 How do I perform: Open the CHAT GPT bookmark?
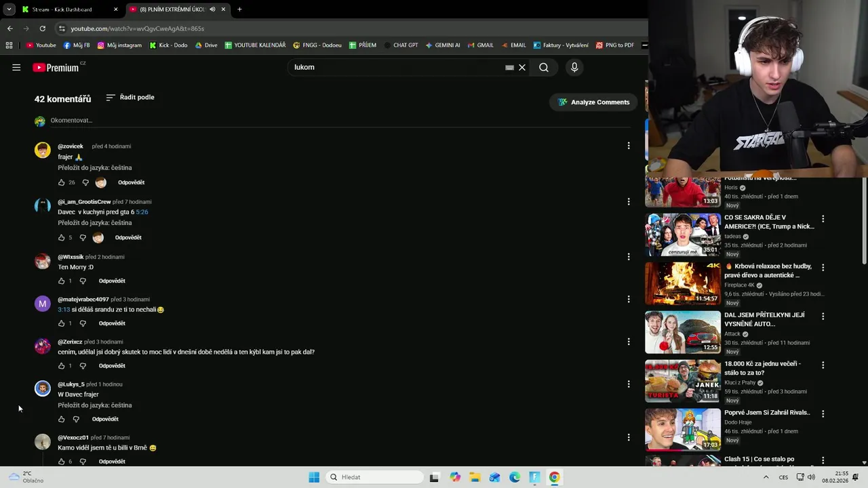coord(401,45)
